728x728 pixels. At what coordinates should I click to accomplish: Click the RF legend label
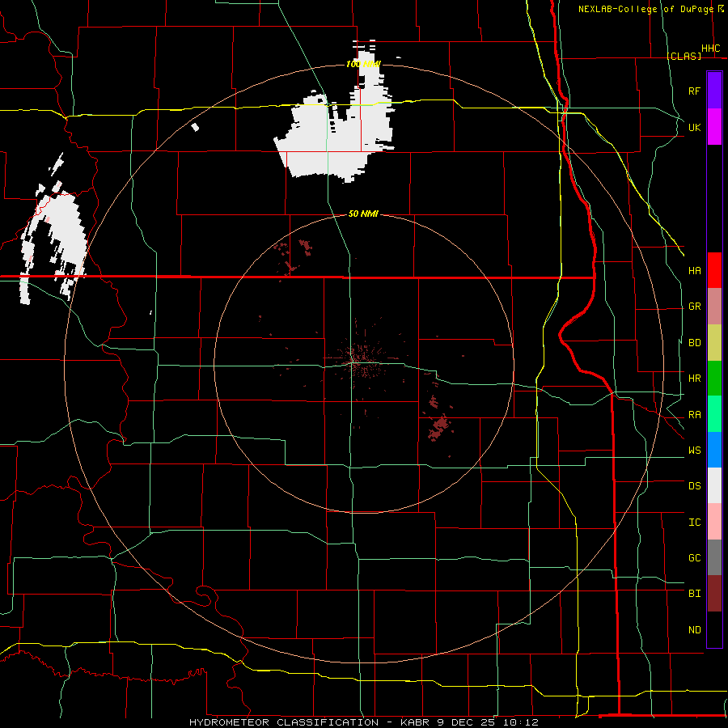coord(694,91)
